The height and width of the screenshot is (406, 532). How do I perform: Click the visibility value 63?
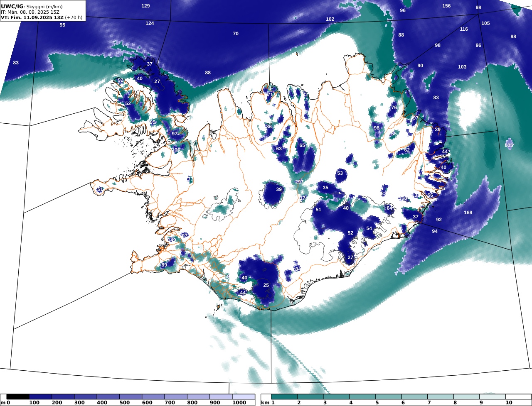pos(279,149)
